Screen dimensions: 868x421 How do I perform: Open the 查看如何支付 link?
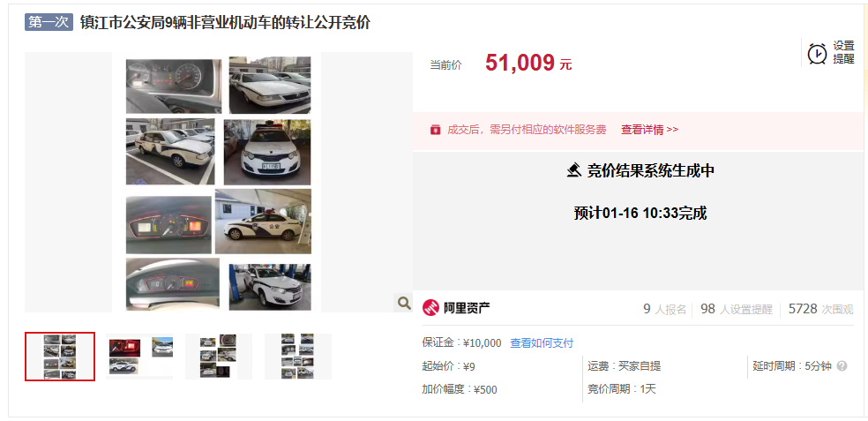[542, 343]
